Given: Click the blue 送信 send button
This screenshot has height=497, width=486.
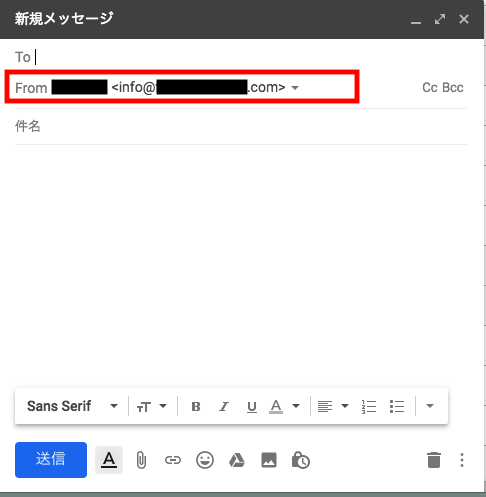Looking at the screenshot, I should click(x=51, y=460).
